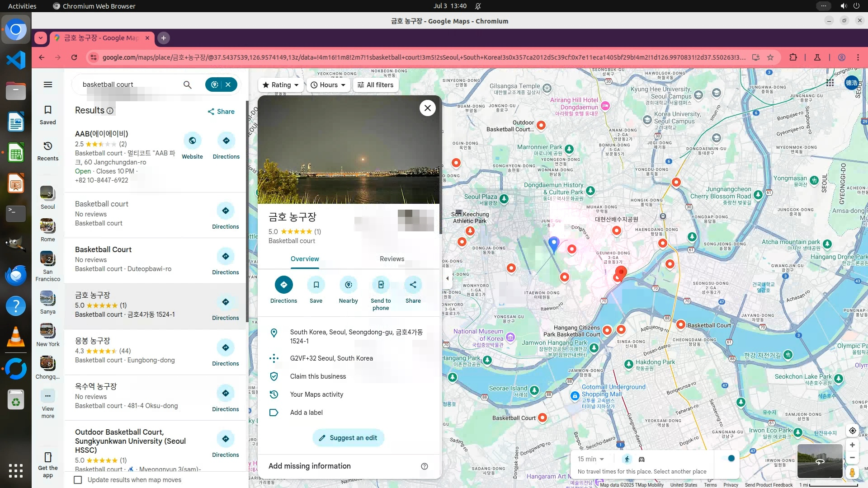868x488 pixels.
Task: Open the 15 min travel time dropdown
Action: coord(590,459)
